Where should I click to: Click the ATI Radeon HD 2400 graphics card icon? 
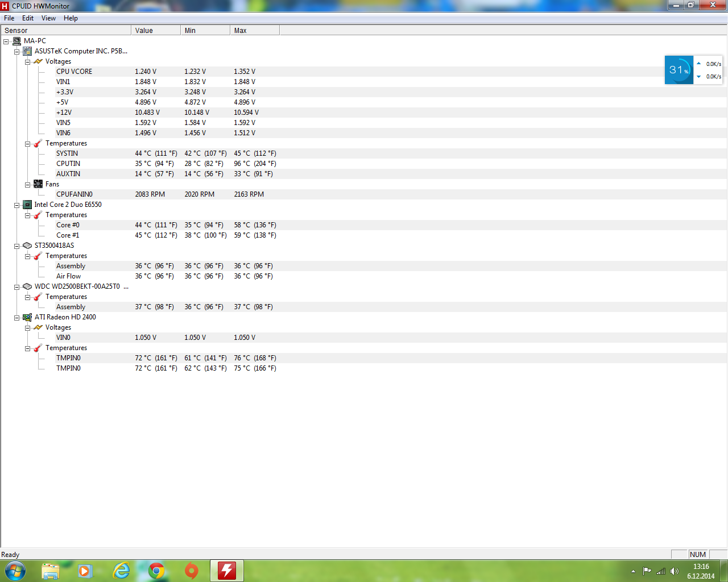tap(27, 317)
